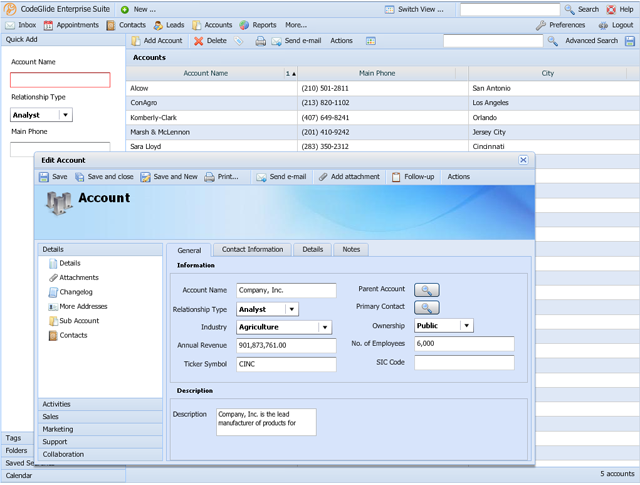Expand the Sales section
Viewport: 640px width, 485px height.
pyautogui.click(x=100, y=417)
